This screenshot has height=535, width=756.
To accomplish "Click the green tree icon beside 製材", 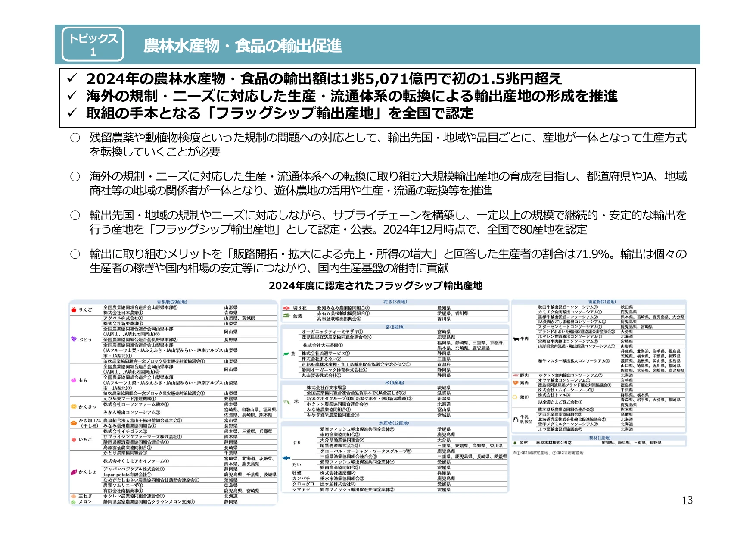I will click(x=515, y=443).
